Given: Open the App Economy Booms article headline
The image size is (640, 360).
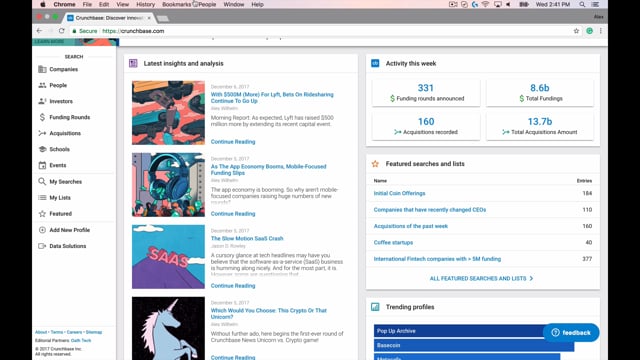Looking at the screenshot, I should [269, 170].
